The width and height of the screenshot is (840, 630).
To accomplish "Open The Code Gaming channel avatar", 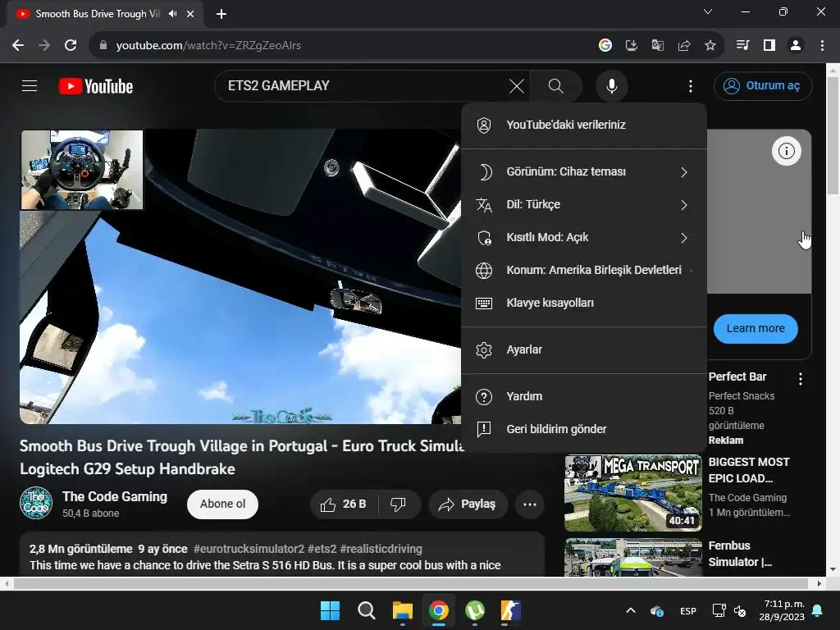I will click(x=36, y=504).
